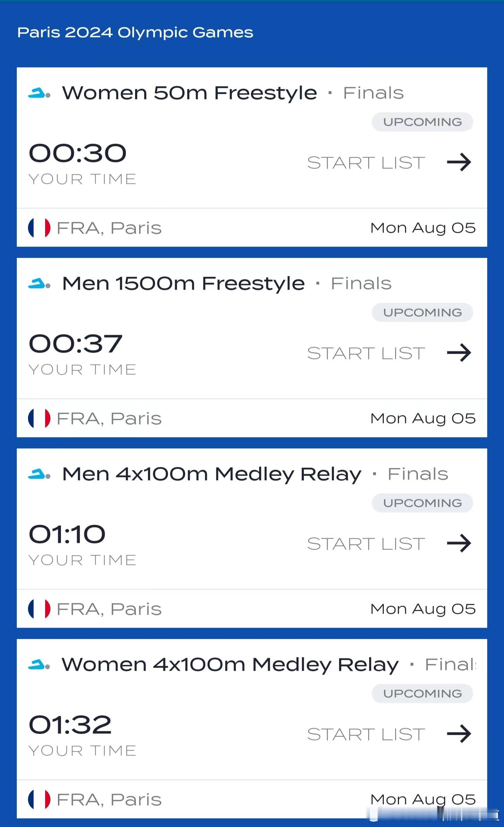This screenshot has height=827, width=504.
Task: Click swimming icon beside Women 4x100m Medley Relay
Action: [39, 665]
